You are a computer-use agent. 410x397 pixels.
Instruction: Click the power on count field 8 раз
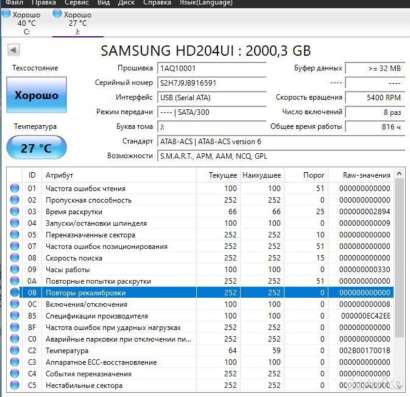pos(375,112)
